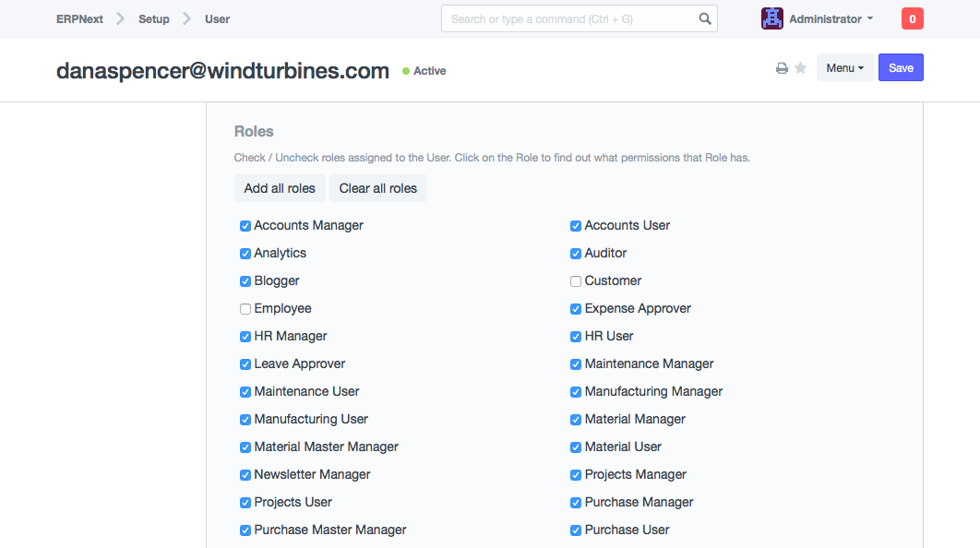The image size is (980, 548).
Task: Untick the Blogger role checkbox
Action: tap(245, 281)
